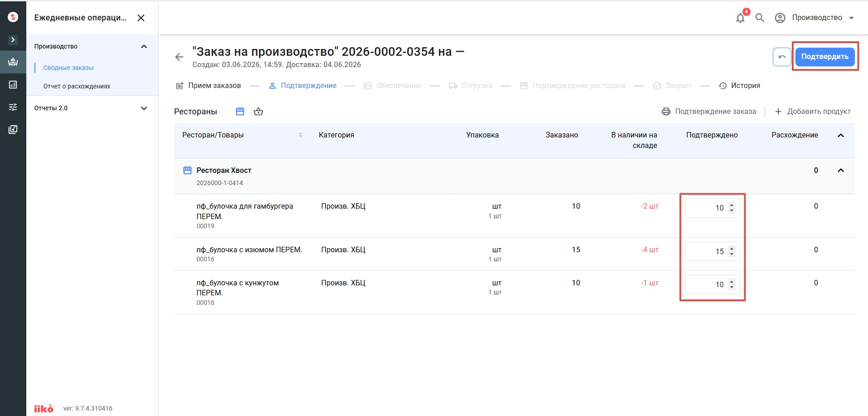Open the История step
The image size is (868, 416).
(x=740, y=86)
